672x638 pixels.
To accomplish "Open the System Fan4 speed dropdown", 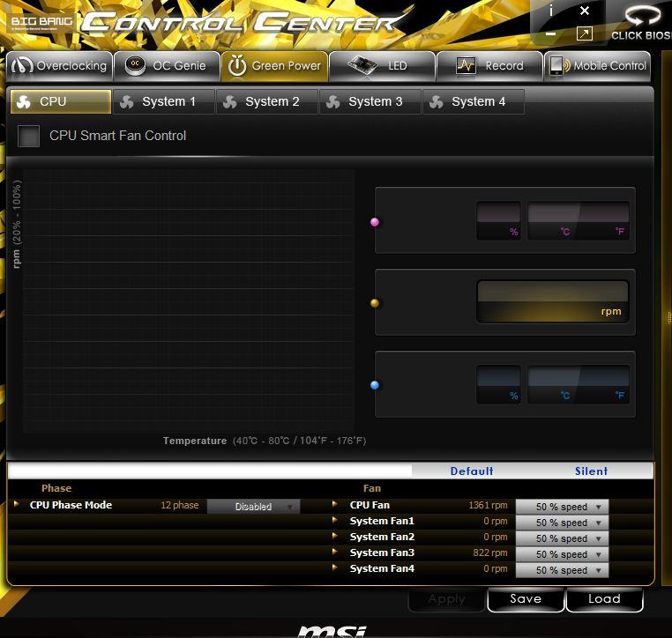I will tap(562, 570).
